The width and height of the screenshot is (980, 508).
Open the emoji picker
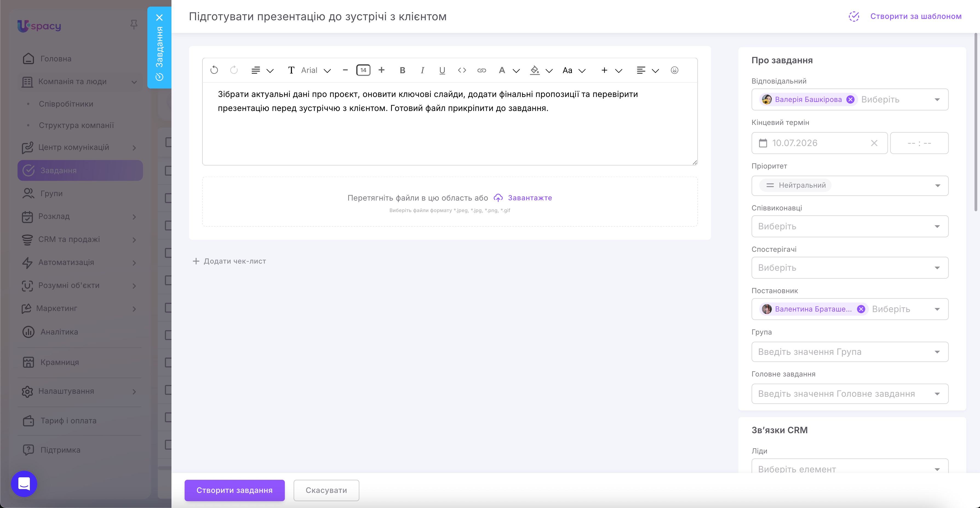pyautogui.click(x=675, y=70)
